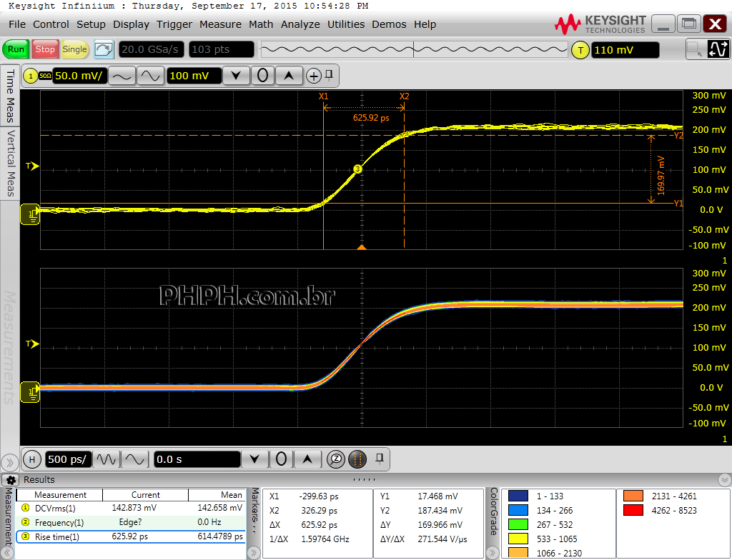Add a channel using the plus icon

point(313,76)
